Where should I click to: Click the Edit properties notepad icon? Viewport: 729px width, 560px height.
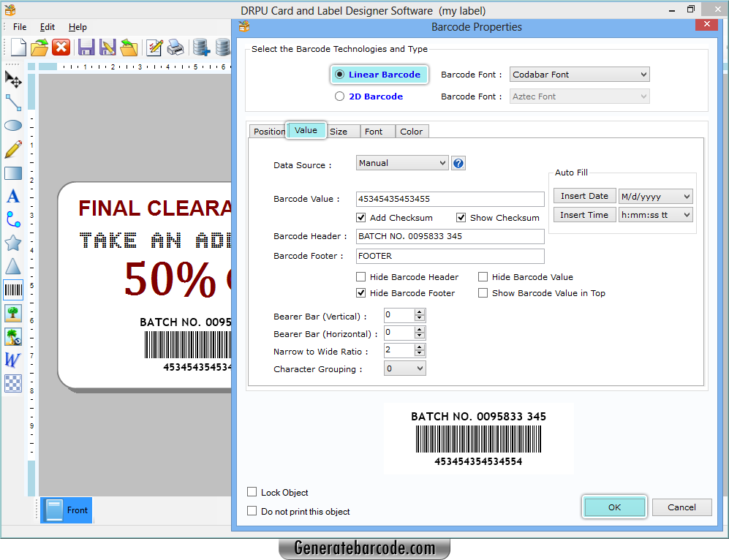[x=154, y=48]
